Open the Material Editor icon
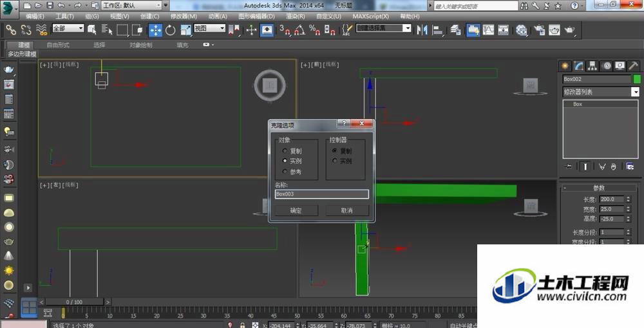644x328 pixels. (x=522, y=30)
